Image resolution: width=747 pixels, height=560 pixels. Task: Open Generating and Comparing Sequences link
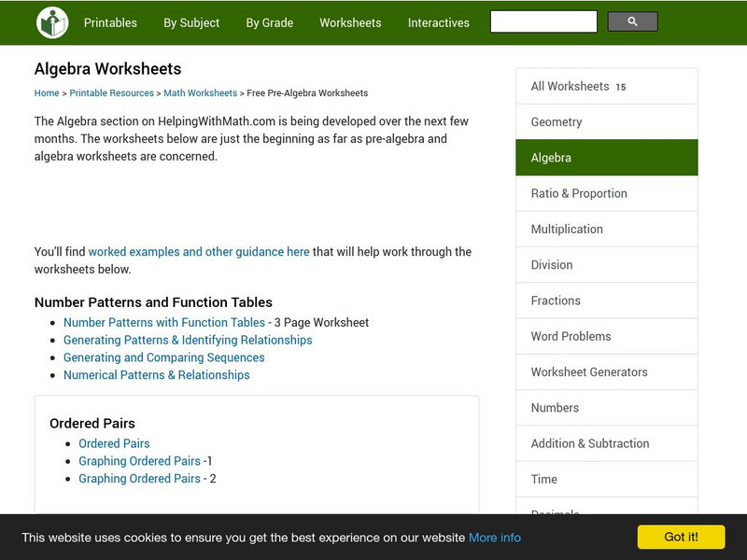163,357
